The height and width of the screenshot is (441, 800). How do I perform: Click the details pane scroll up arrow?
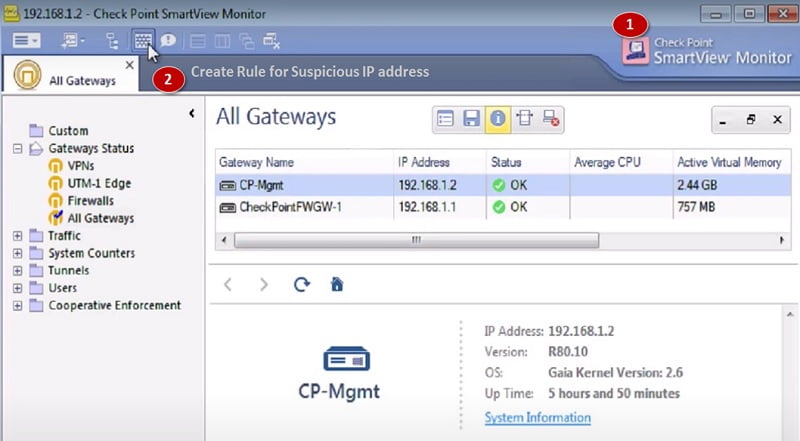click(x=790, y=315)
